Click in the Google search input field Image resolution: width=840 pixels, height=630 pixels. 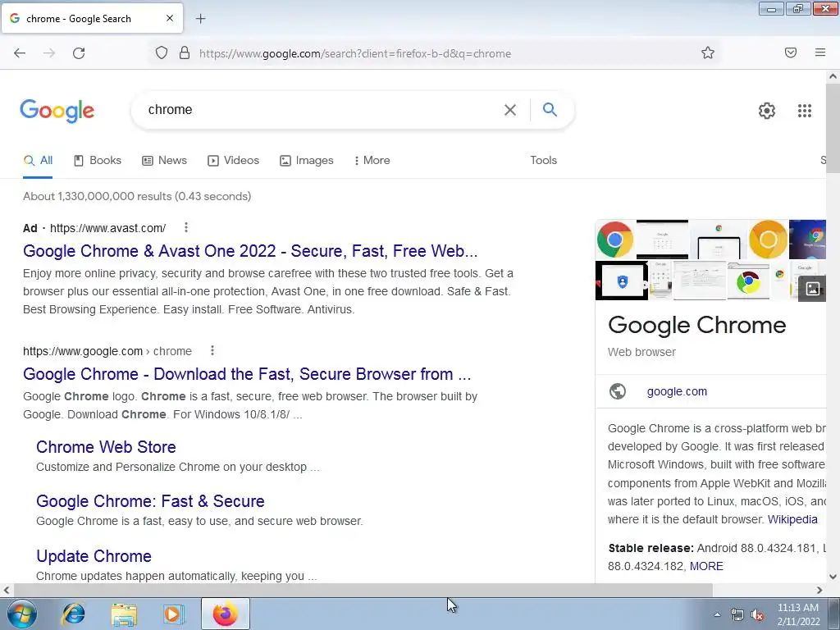(322, 110)
